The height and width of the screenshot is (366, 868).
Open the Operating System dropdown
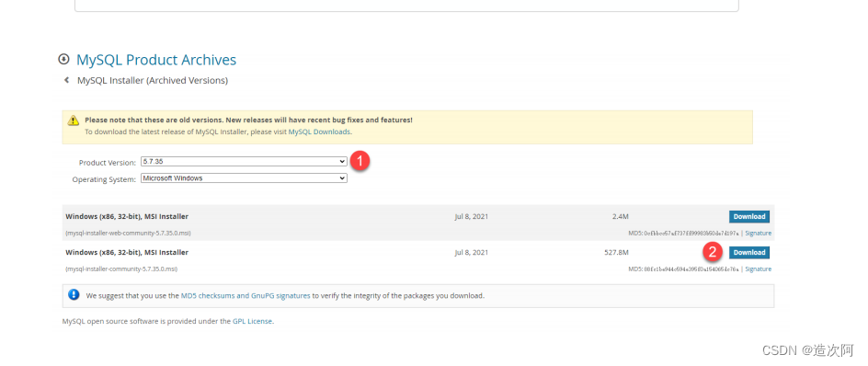(245, 178)
